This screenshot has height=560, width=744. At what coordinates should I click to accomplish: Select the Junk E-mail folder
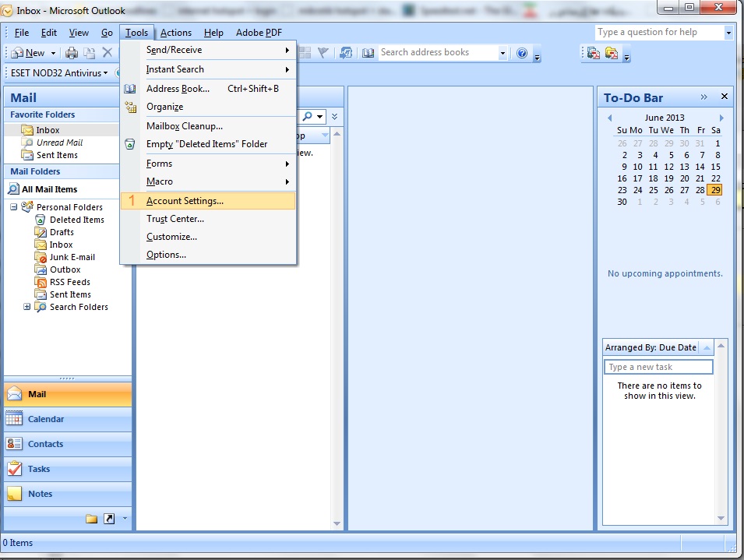point(72,257)
